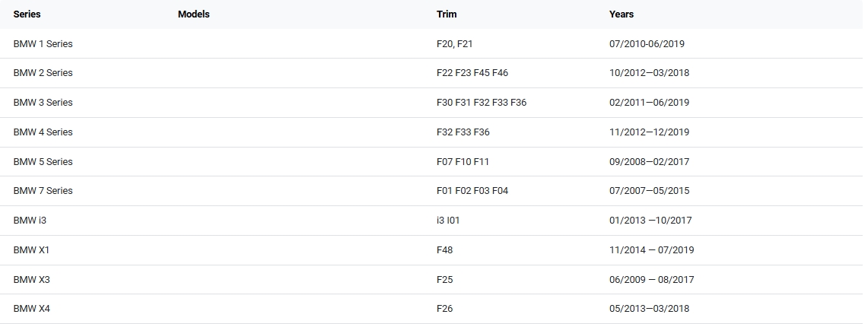The width and height of the screenshot is (868, 324).
Task: Select the BMW 7 Series cell
Action: click(43, 191)
